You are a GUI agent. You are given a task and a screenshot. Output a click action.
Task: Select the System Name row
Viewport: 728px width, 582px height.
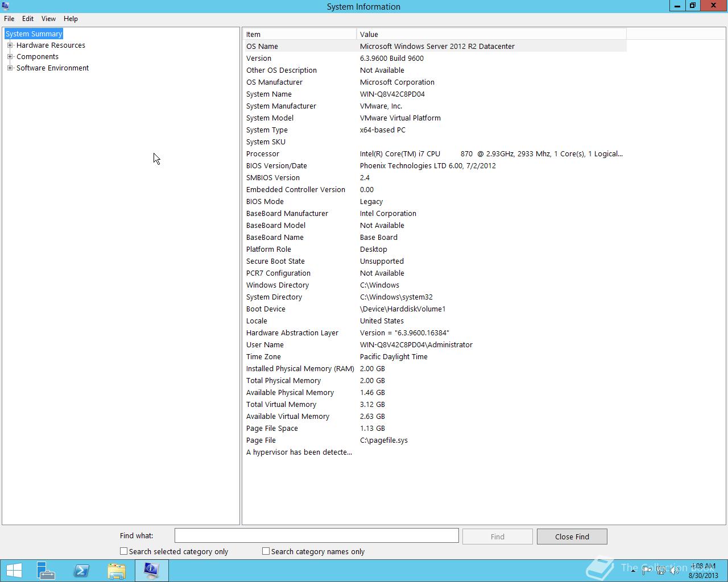[x=435, y=94]
